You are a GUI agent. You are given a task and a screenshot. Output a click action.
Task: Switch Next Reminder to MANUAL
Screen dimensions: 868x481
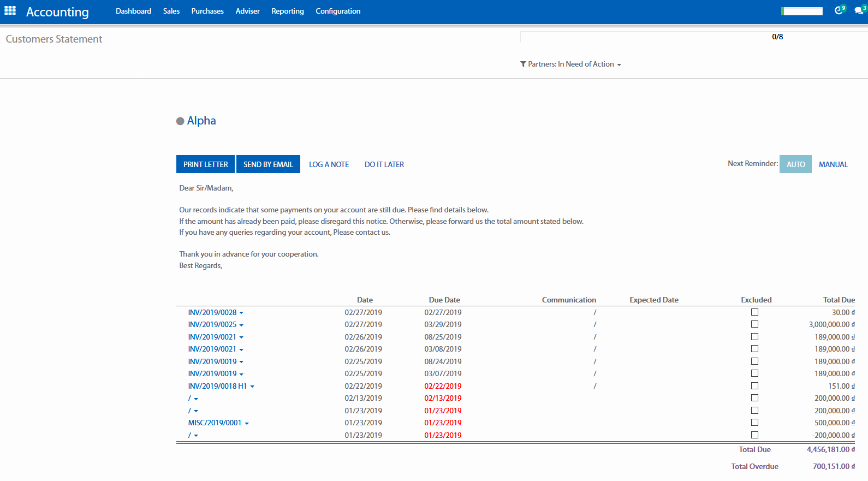833,164
